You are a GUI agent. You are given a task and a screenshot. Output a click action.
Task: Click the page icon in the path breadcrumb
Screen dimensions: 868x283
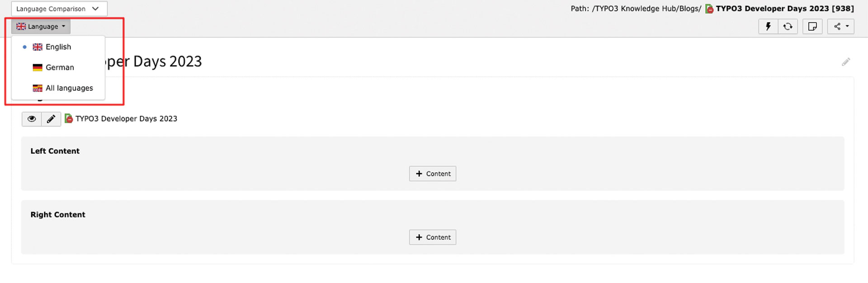click(x=709, y=9)
